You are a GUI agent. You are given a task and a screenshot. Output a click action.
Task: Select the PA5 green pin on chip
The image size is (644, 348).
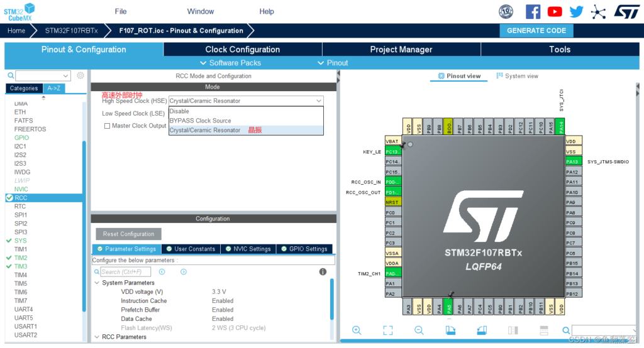coord(449,307)
